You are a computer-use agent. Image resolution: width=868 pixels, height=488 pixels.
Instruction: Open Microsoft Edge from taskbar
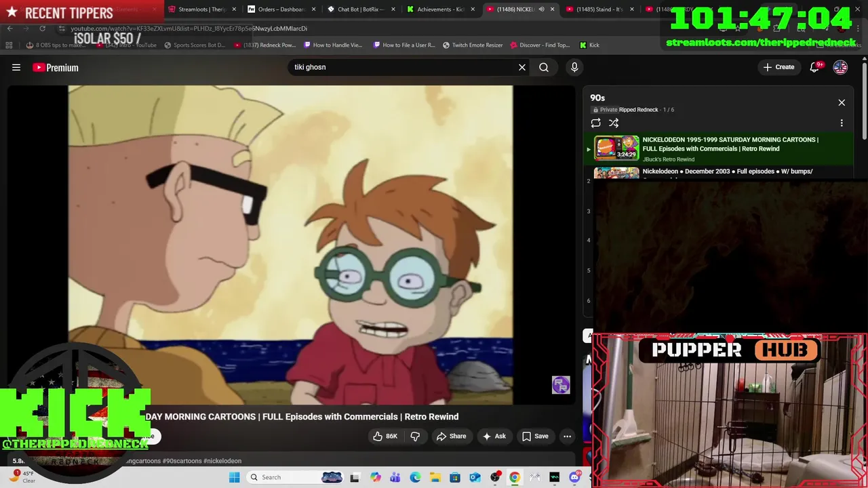point(415,477)
